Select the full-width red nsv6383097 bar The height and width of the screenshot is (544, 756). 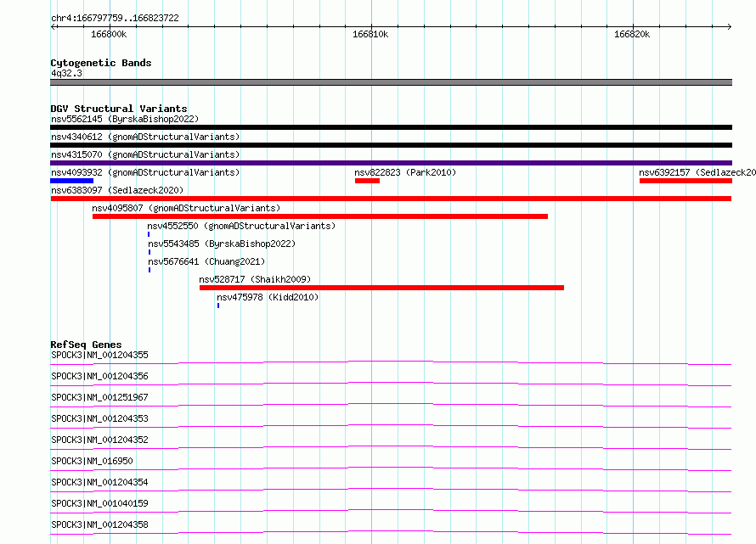tap(391, 199)
